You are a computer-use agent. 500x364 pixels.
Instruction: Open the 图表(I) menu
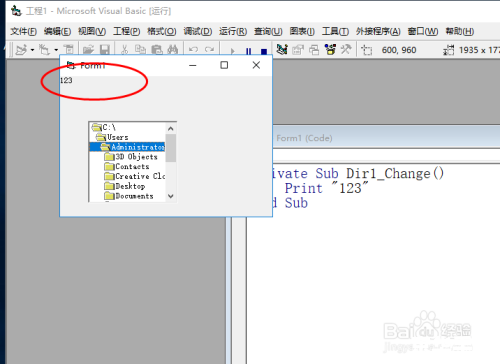[302, 31]
